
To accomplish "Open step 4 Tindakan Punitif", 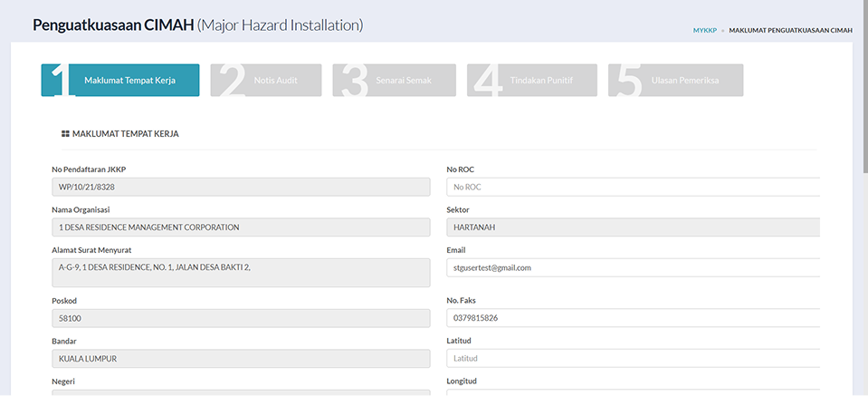I will point(532,81).
